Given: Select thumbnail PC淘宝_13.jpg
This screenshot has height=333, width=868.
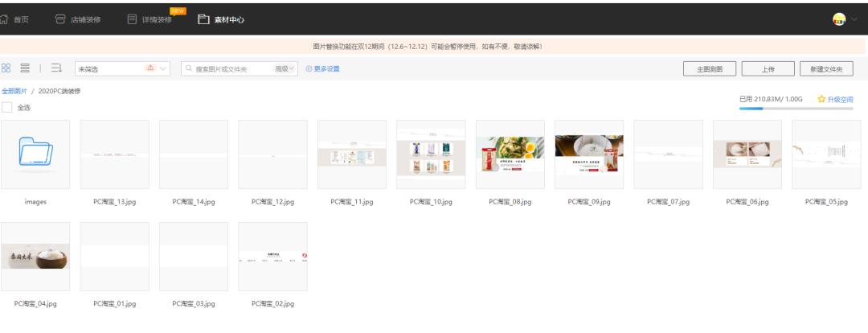Looking at the screenshot, I should click(115, 154).
